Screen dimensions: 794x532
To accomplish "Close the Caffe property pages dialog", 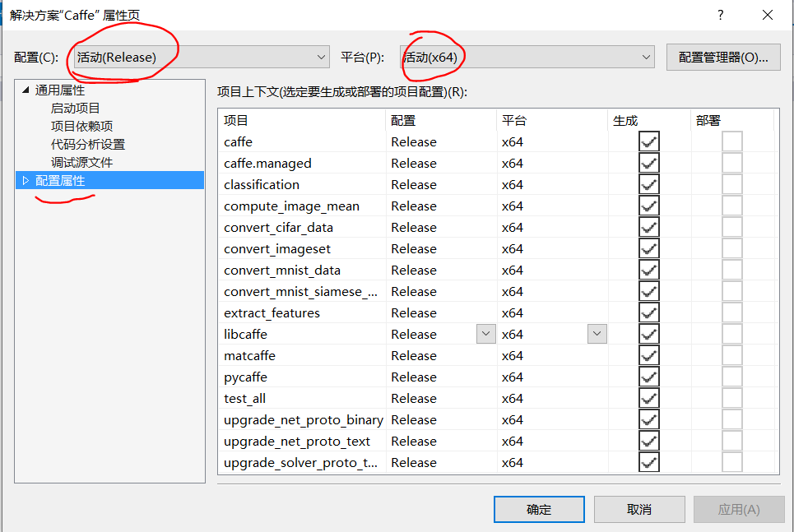I will click(x=768, y=15).
